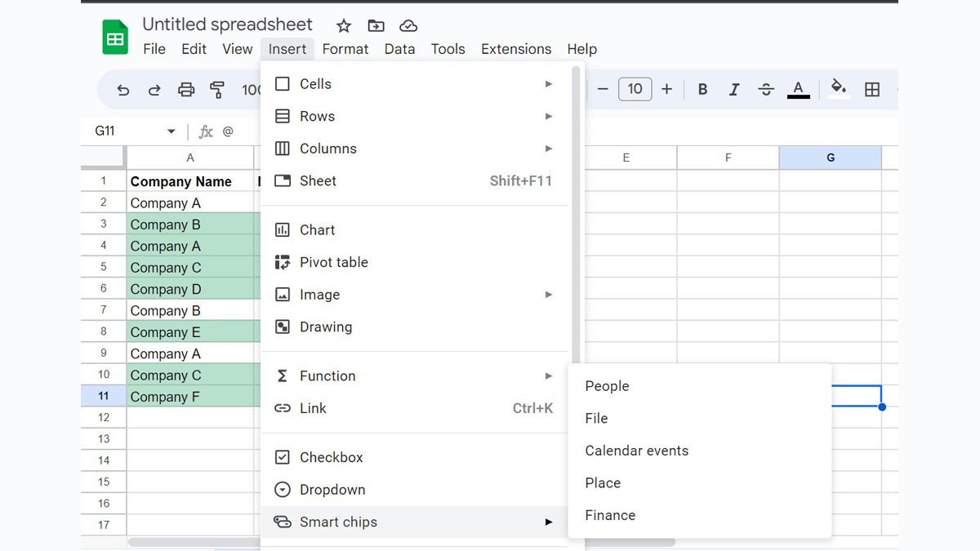Viewport: 980px width, 551px height.
Task: Decrease font size with minus button
Action: tap(604, 90)
